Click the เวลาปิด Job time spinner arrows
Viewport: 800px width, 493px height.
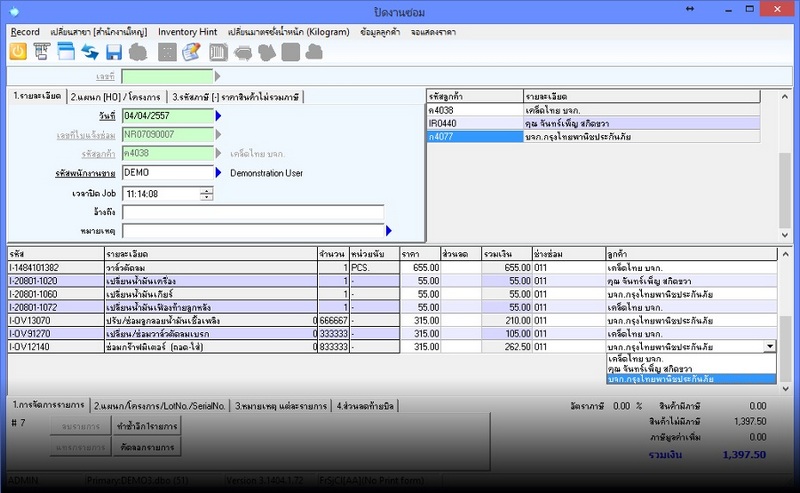coord(207,193)
